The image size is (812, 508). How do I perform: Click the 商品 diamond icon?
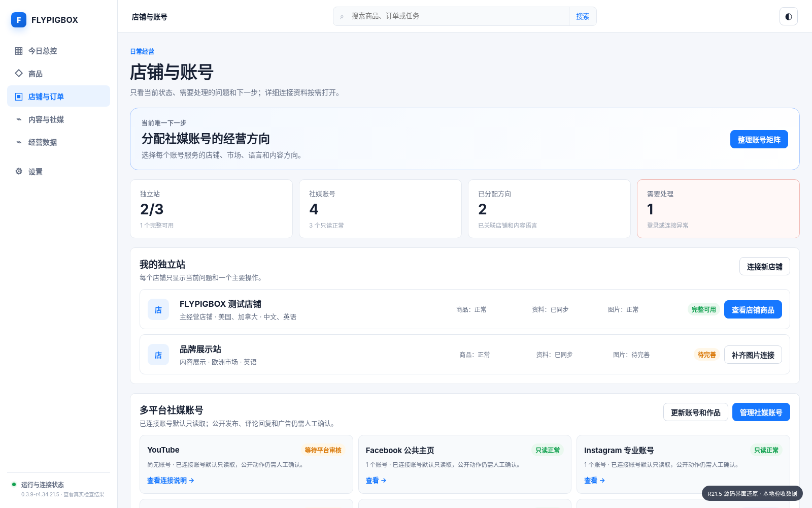click(19, 73)
